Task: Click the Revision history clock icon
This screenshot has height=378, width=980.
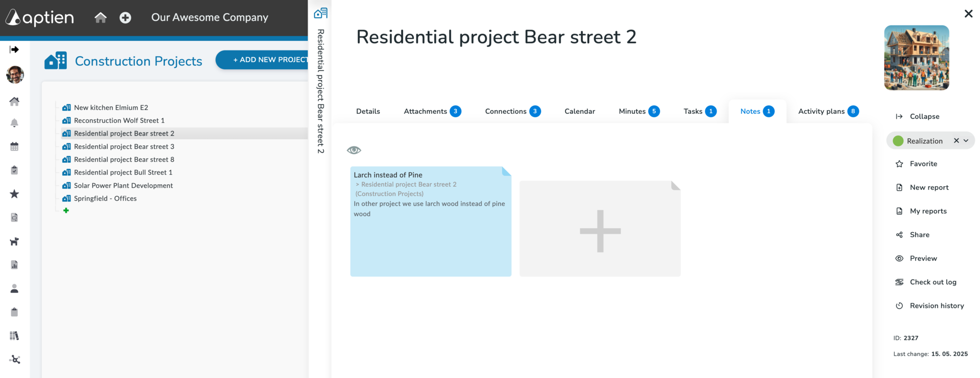Action: (x=899, y=306)
